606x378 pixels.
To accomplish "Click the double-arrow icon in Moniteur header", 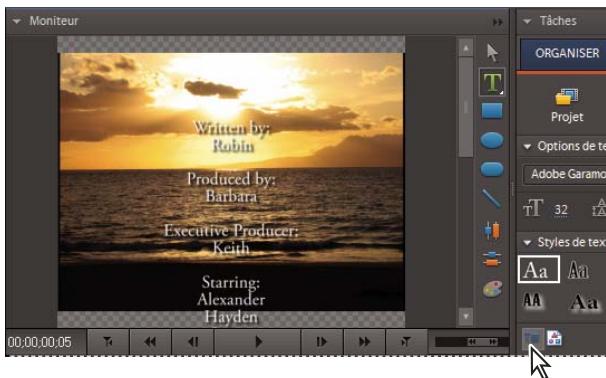I will point(498,22).
